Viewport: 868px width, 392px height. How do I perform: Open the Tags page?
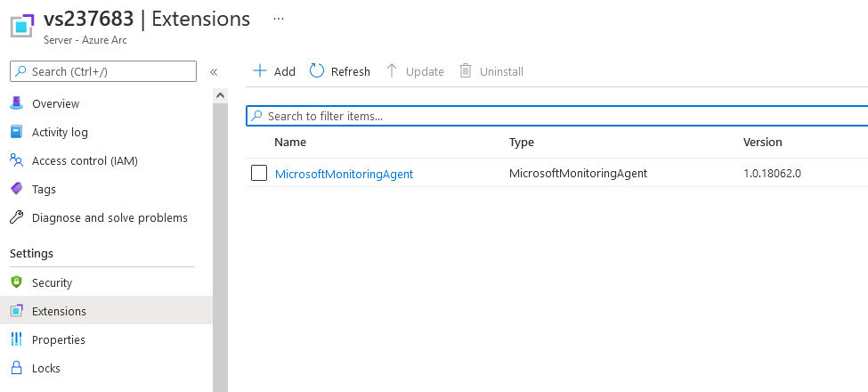pyautogui.click(x=44, y=190)
